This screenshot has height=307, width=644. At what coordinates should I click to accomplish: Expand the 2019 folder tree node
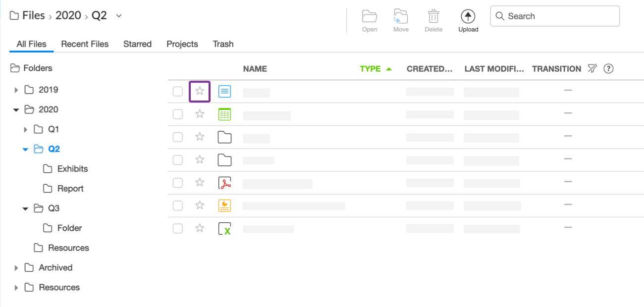pos(16,90)
